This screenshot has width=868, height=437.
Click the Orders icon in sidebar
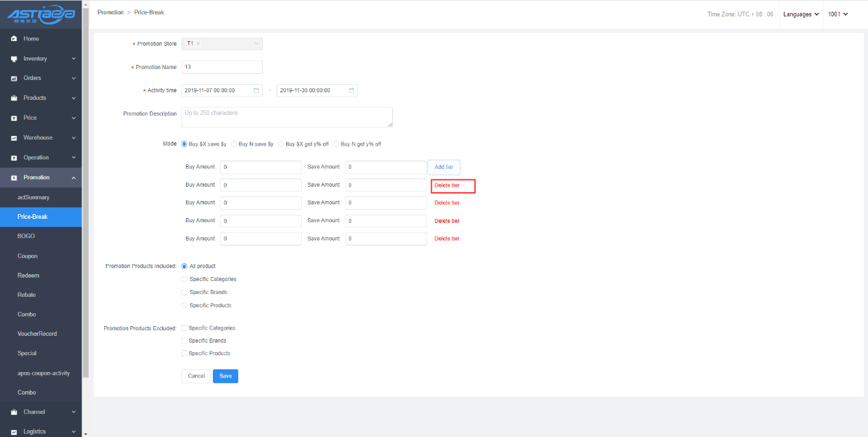[14, 79]
